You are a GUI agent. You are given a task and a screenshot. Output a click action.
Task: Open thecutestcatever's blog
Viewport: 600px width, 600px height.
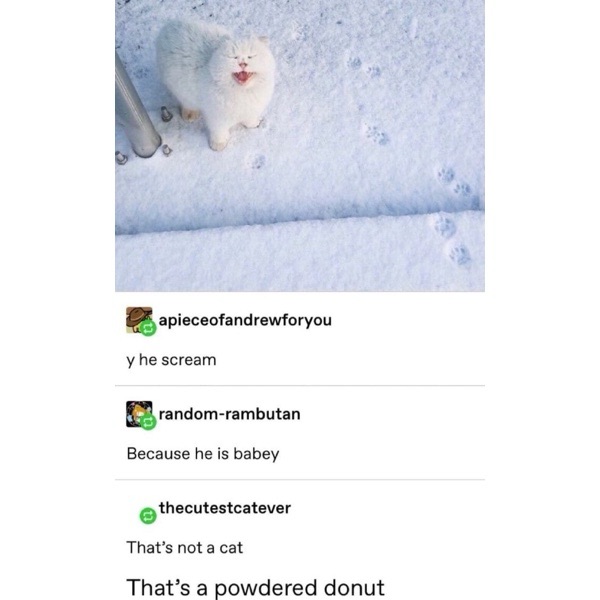tap(225, 508)
